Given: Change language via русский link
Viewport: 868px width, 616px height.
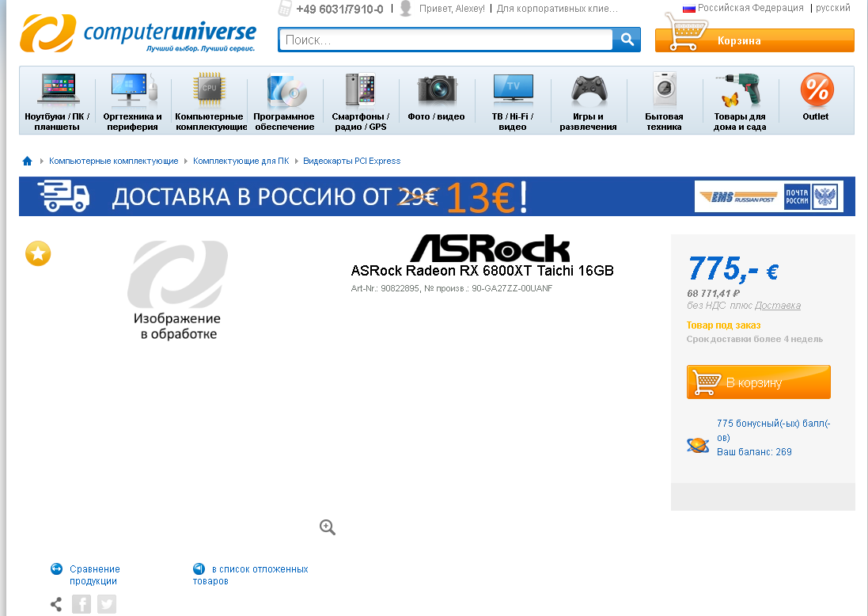Looking at the screenshot, I should click(x=832, y=8).
